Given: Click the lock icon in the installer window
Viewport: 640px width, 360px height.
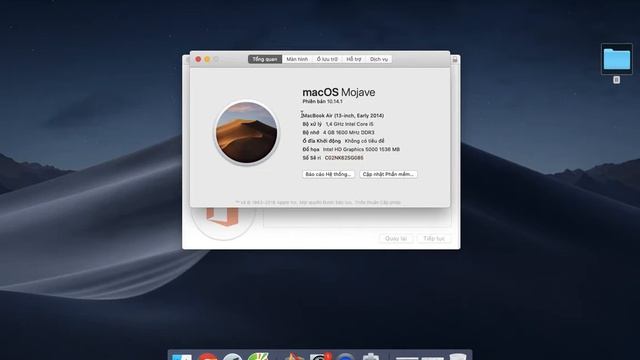Looking at the screenshot, I should coord(455,60).
